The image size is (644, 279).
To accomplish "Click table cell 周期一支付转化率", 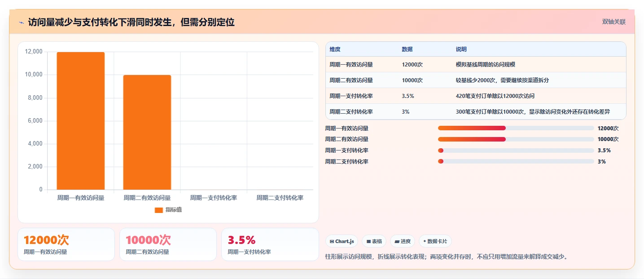I will (351, 96).
